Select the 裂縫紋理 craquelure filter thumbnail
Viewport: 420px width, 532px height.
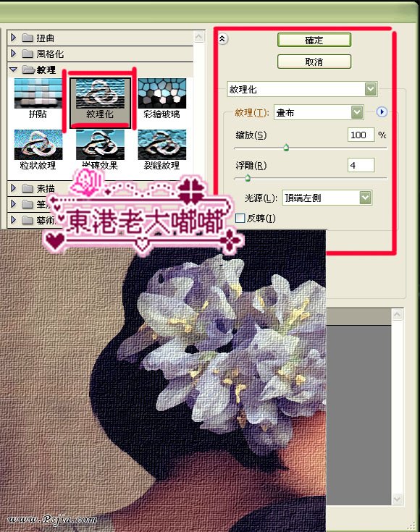tap(162, 149)
